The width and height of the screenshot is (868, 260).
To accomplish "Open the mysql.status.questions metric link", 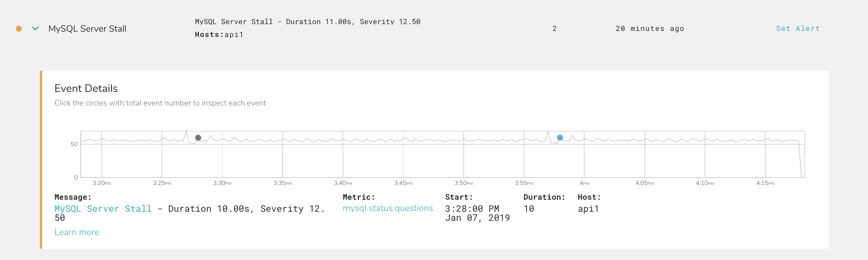I will tap(388, 208).
